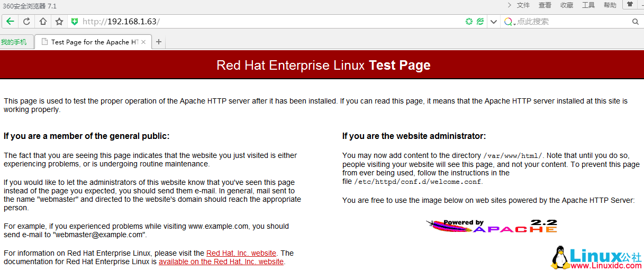This screenshot has height=271, width=644.
Task: Open the search engine selector dropdown
Action: (x=510, y=22)
